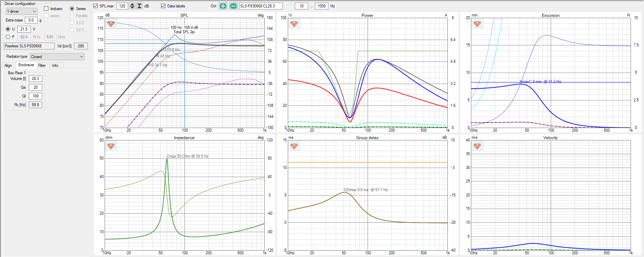Click the gem icon on the Impedance graph
Viewport: 644px width, 257px height.
coord(111,146)
